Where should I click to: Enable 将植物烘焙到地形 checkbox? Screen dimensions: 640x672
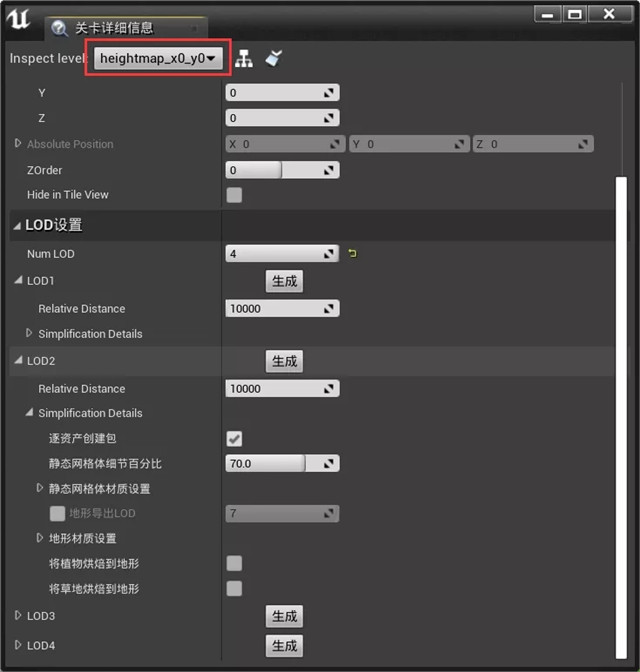(234, 564)
